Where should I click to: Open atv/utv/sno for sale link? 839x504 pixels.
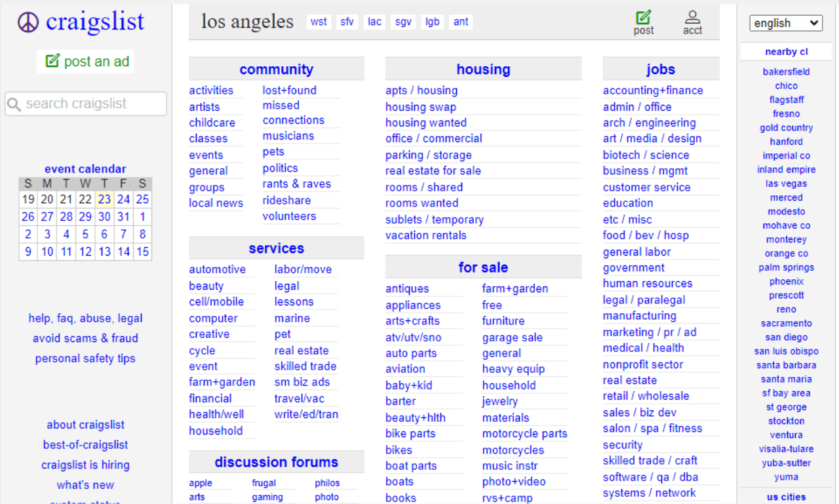tap(413, 338)
